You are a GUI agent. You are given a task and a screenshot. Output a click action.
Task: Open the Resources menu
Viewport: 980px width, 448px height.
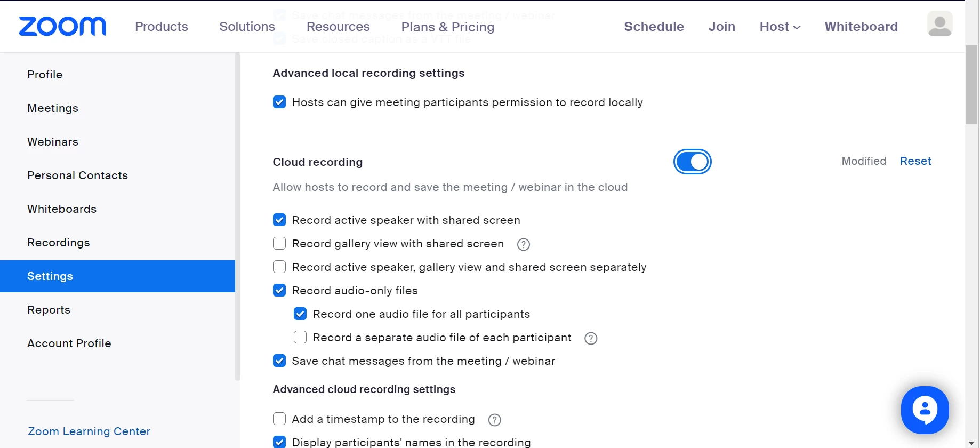pos(338,27)
